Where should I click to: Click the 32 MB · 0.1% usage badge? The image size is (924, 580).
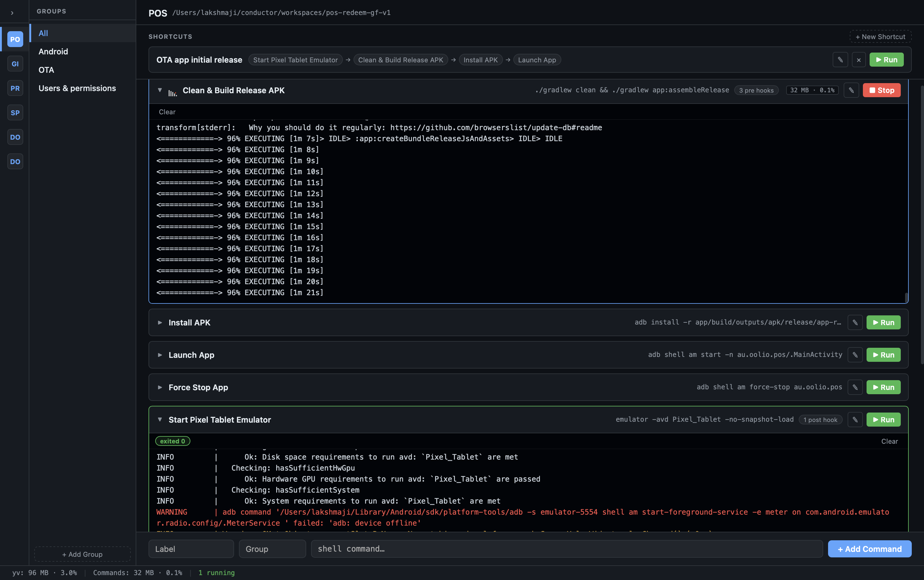coord(812,90)
